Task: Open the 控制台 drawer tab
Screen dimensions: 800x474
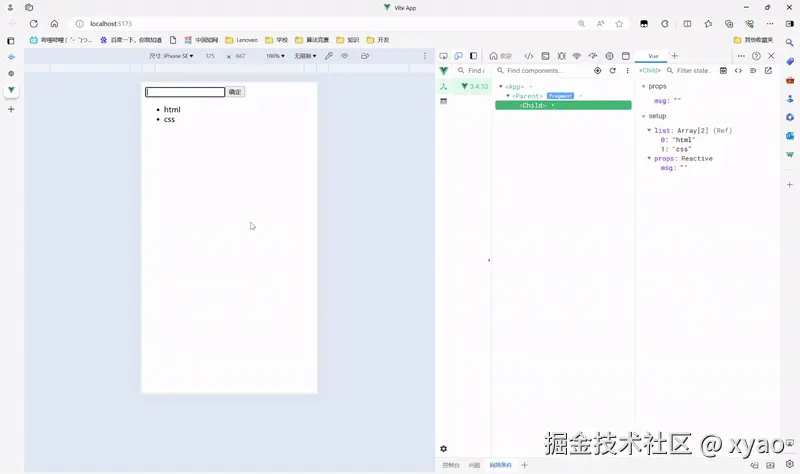Action: click(x=451, y=465)
